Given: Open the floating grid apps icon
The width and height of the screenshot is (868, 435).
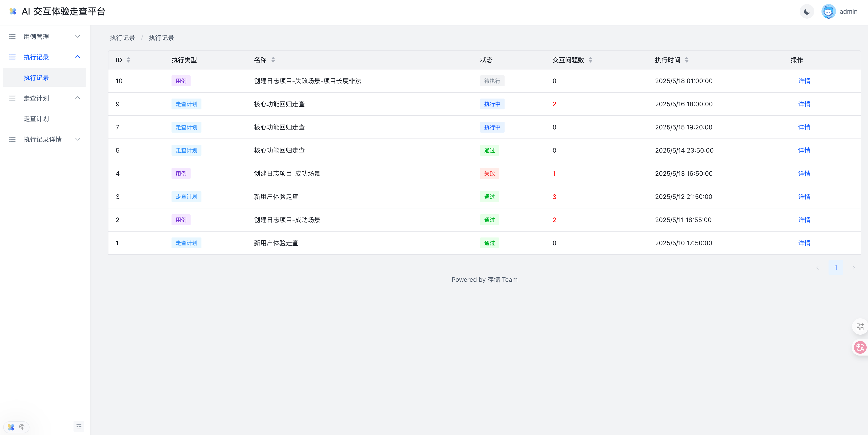Looking at the screenshot, I should tap(860, 326).
